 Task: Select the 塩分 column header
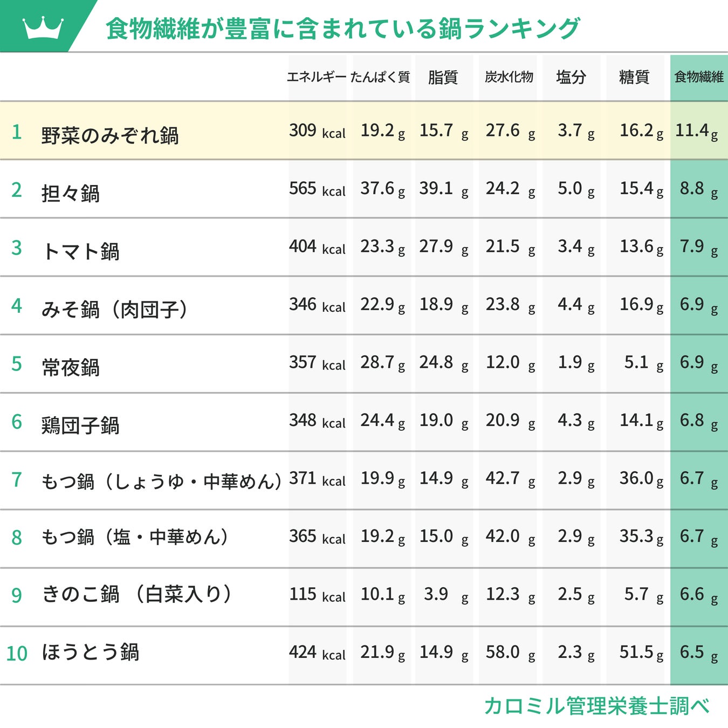pyautogui.click(x=571, y=78)
